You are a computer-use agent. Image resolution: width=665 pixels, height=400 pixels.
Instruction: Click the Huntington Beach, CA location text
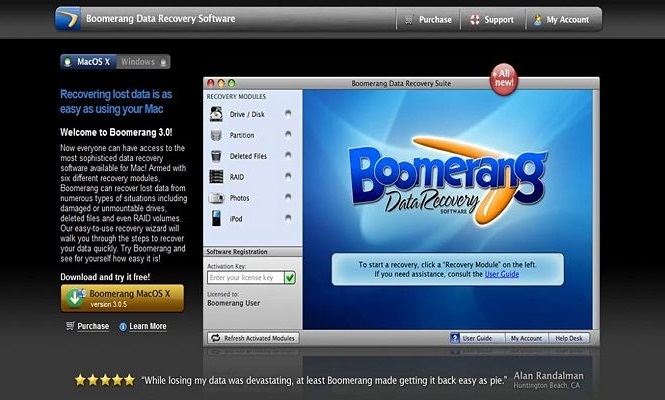546,385
